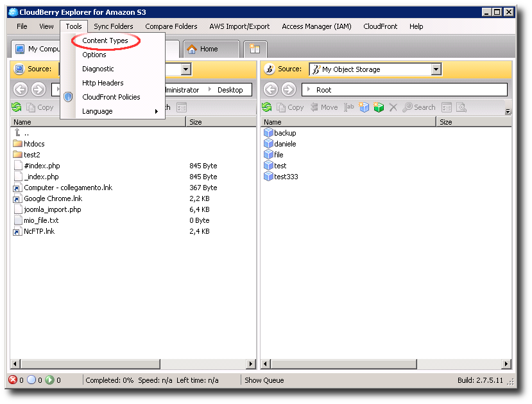
Task: Click Move in the right pane toolbar
Action: tap(324, 107)
